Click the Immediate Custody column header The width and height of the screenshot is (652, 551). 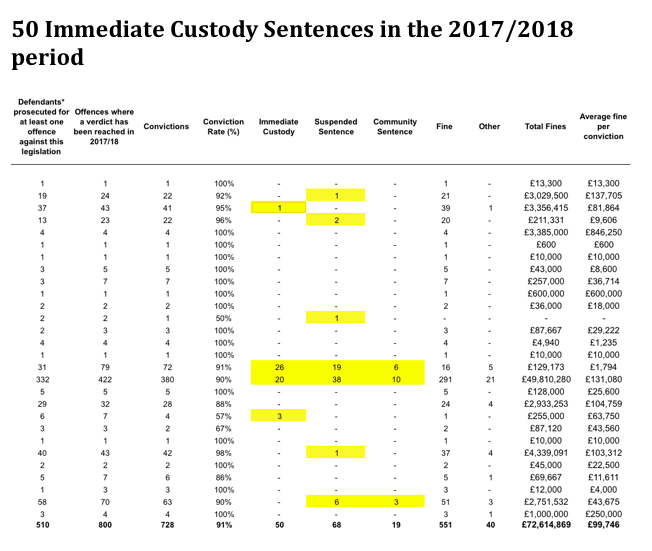pyautogui.click(x=279, y=126)
